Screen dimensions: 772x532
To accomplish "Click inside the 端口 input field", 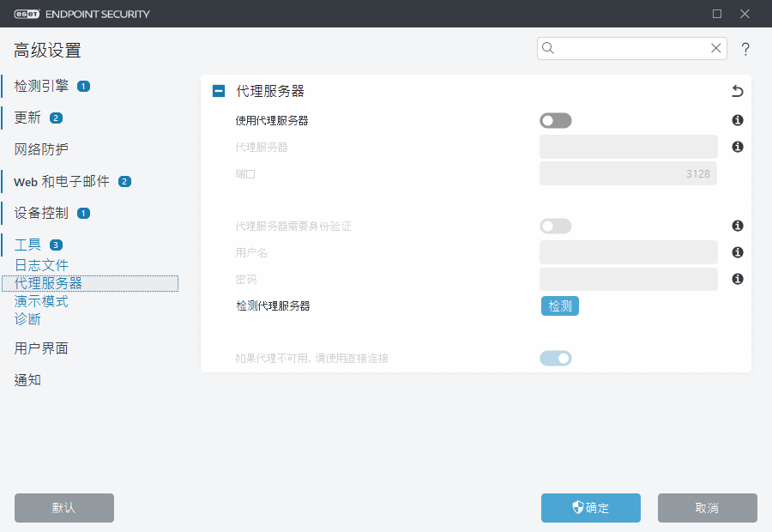I will coord(628,173).
